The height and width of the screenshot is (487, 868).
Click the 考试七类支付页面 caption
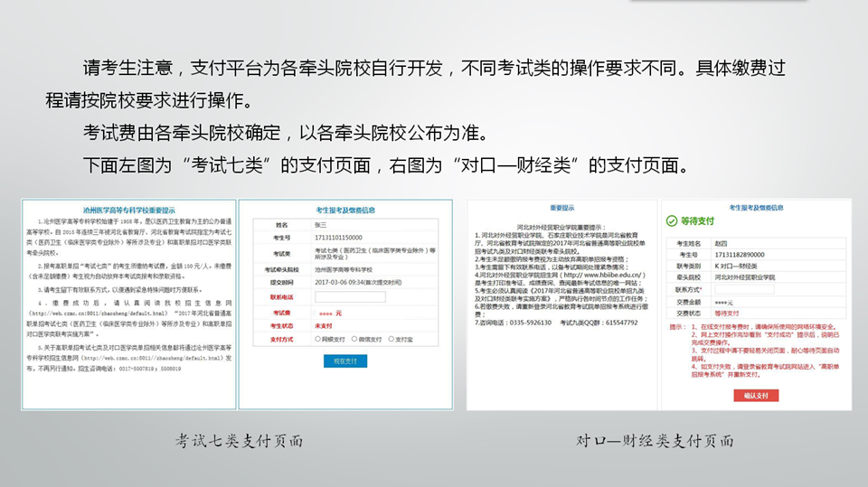tap(239, 441)
